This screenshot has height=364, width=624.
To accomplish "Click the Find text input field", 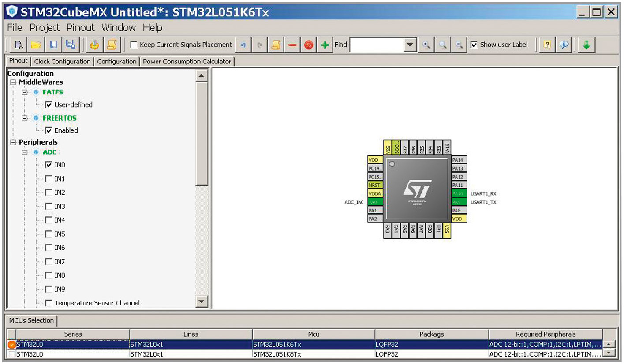I will coord(377,45).
